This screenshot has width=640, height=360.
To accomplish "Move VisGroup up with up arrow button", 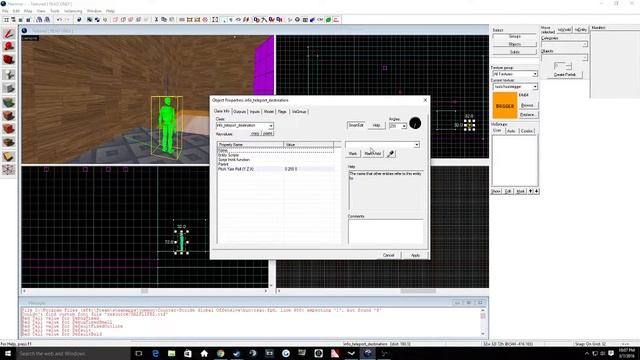I will click(x=531, y=191).
